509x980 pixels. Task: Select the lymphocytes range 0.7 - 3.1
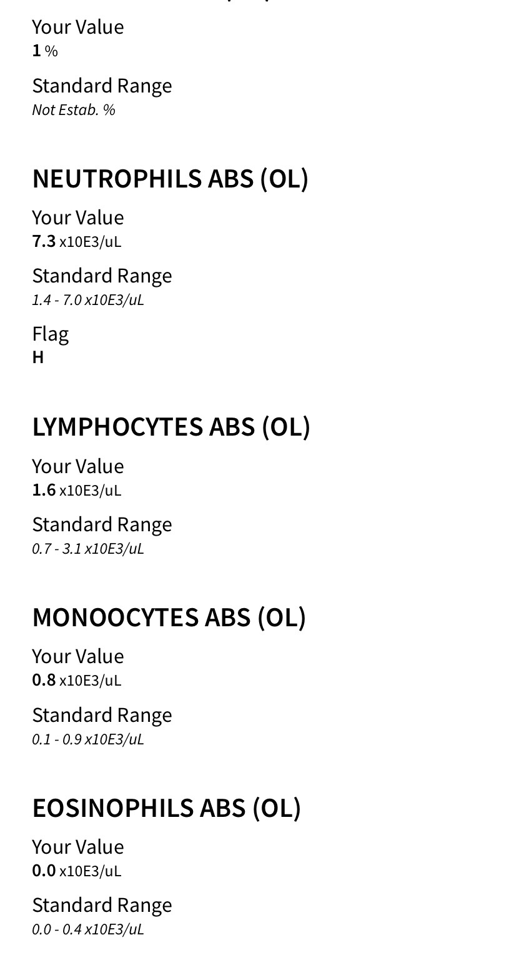pos(88,549)
